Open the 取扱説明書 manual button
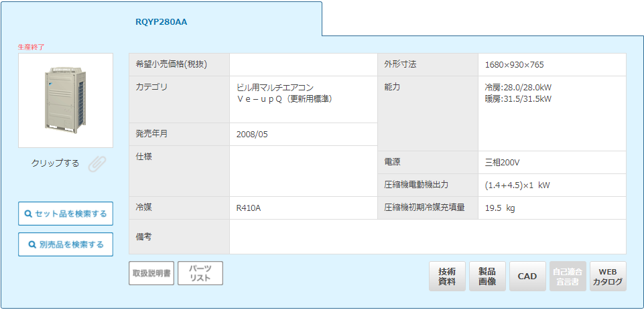Viewport: 644px width, 310px height. [x=151, y=273]
